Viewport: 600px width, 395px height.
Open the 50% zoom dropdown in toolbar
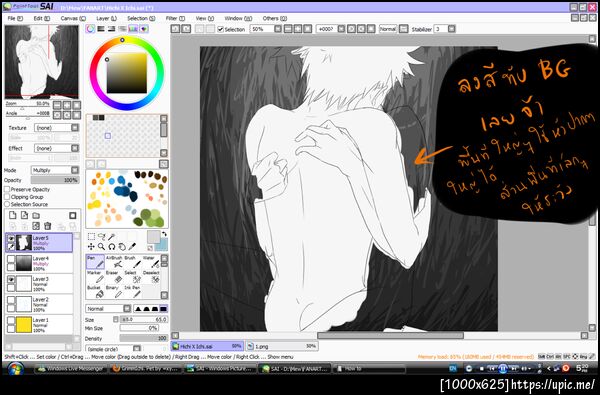(266, 29)
